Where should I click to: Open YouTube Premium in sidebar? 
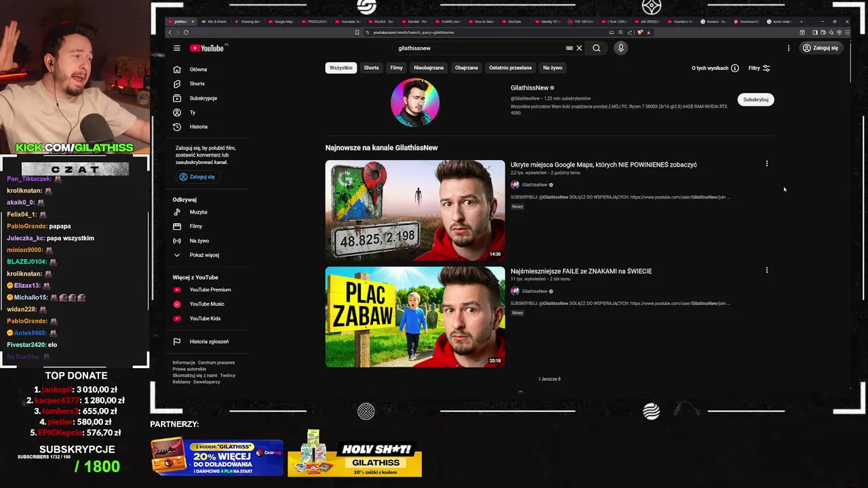pos(208,289)
